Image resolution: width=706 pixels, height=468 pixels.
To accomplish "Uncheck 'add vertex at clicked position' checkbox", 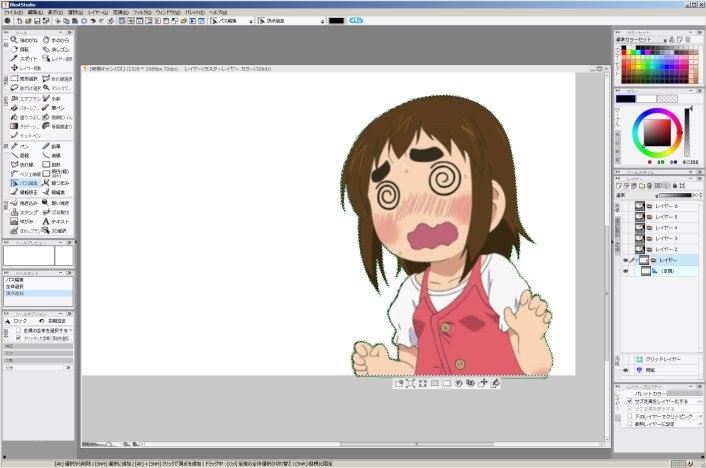I will [18, 338].
